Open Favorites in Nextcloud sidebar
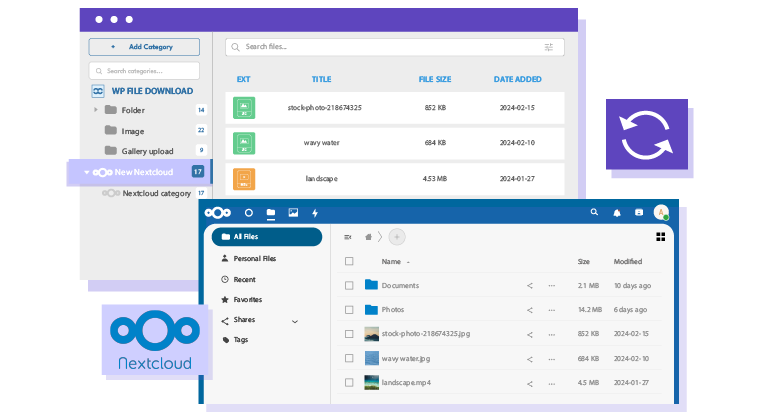760x420 pixels. click(x=248, y=300)
